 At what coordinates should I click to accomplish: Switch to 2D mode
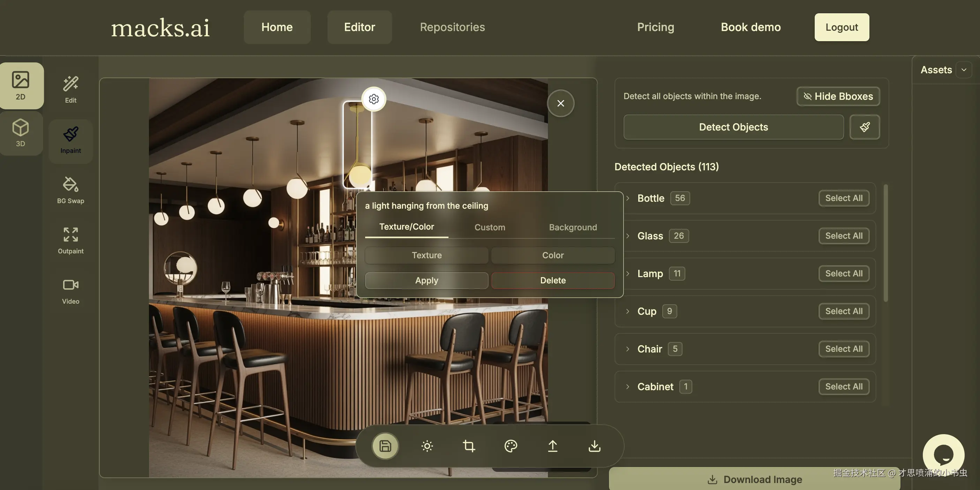point(21,86)
